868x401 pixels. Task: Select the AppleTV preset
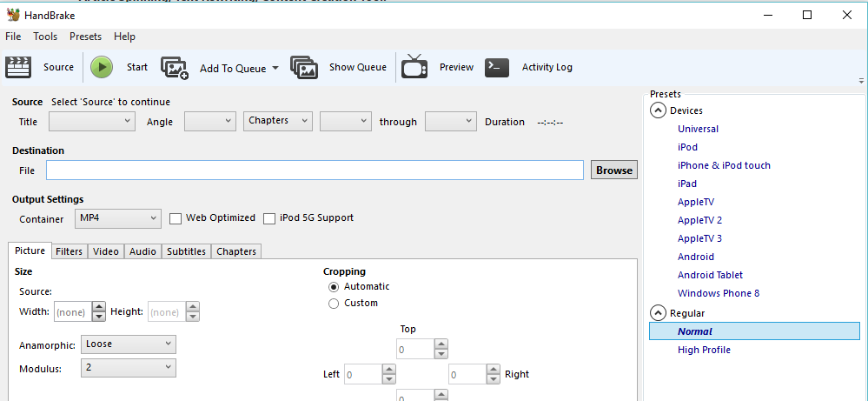696,202
